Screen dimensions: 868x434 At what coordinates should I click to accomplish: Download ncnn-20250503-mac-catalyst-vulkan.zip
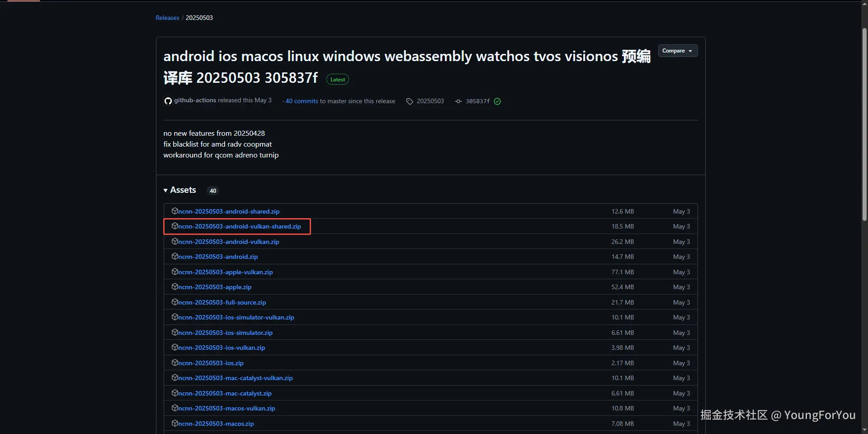236,378
